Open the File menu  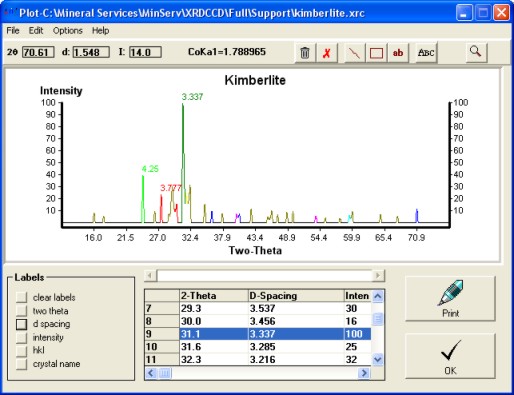click(x=13, y=31)
